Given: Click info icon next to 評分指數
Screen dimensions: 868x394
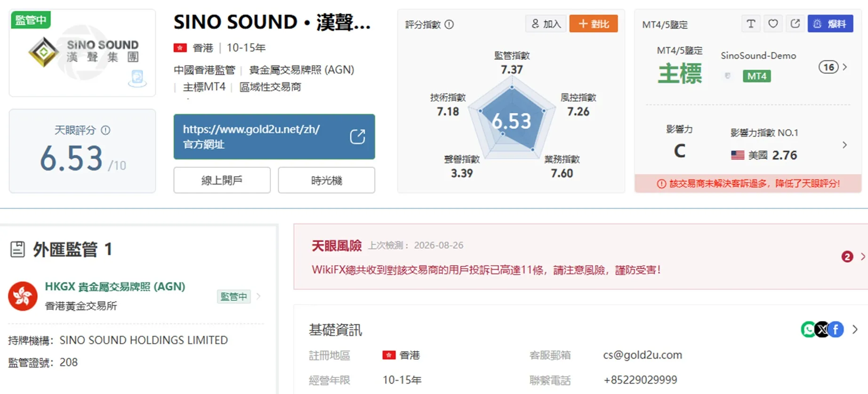Looking at the screenshot, I should coord(450,24).
